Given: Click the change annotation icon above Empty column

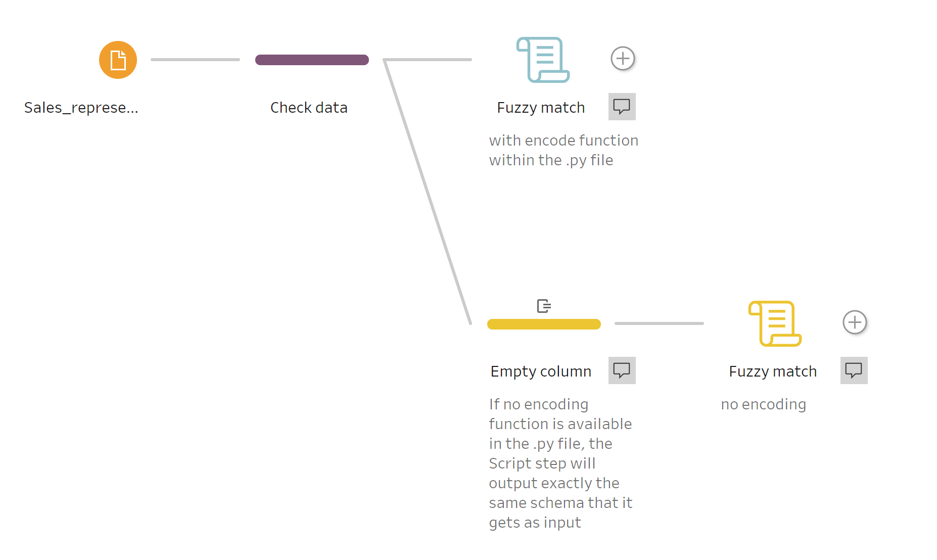Looking at the screenshot, I should (x=544, y=306).
